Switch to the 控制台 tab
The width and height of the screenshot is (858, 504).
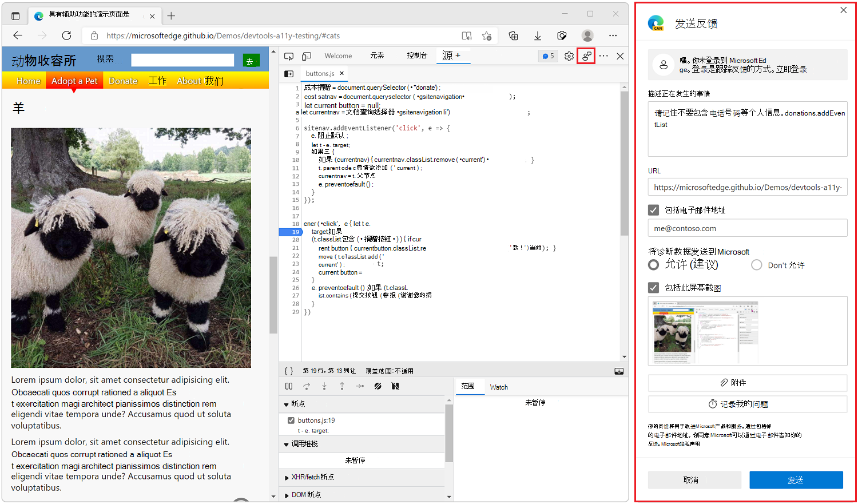tap(417, 55)
